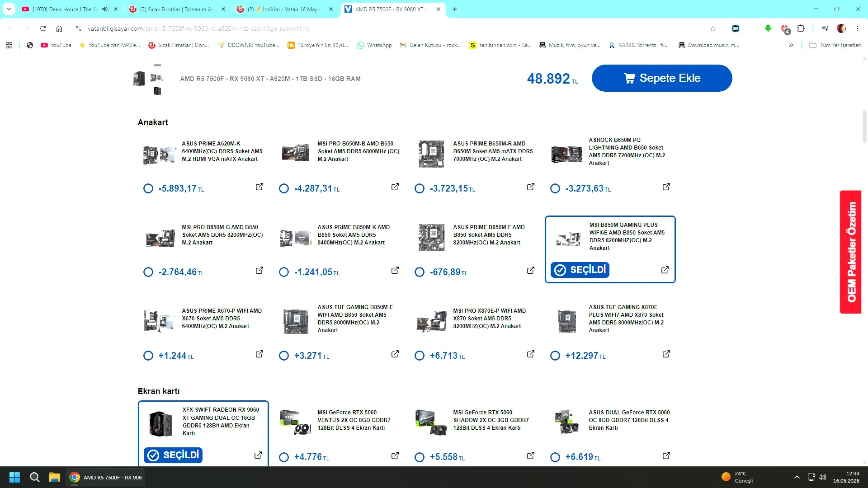Open Windows Start menu
Image resolution: width=868 pixels, height=488 pixels.
click(x=14, y=477)
